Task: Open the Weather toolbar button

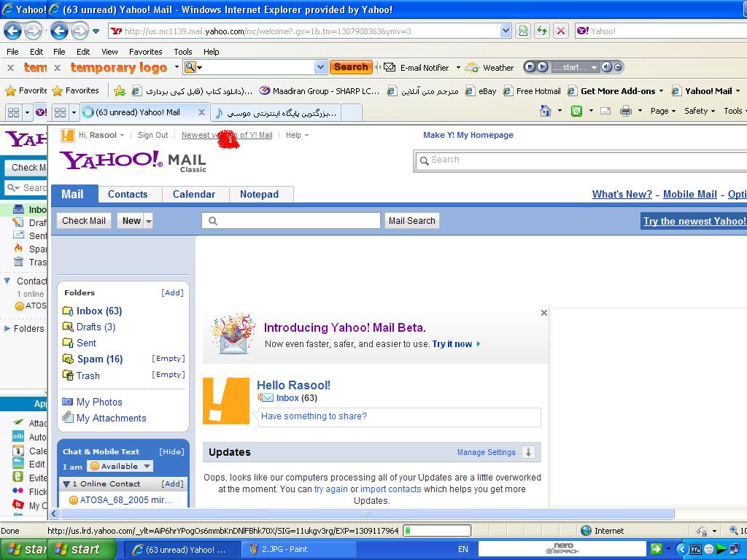Action: pos(489,68)
